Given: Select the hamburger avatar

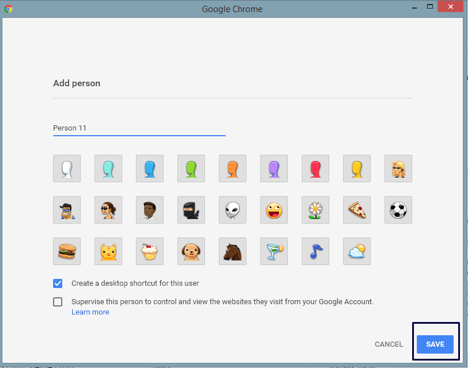Looking at the screenshot, I should tap(67, 251).
